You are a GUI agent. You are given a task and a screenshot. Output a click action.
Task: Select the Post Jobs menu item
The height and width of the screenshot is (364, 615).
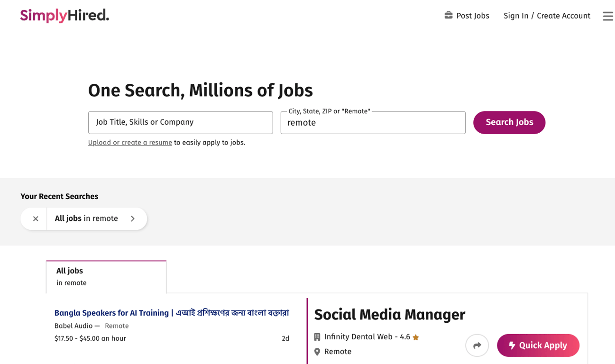point(472,15)
